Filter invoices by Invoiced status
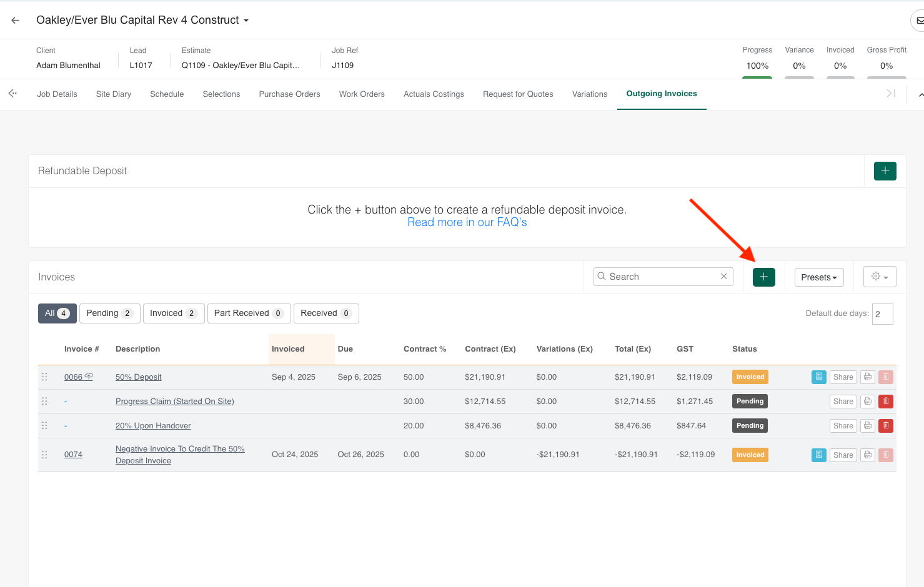This screenshot has width=924, height=587. coord(173,313)
